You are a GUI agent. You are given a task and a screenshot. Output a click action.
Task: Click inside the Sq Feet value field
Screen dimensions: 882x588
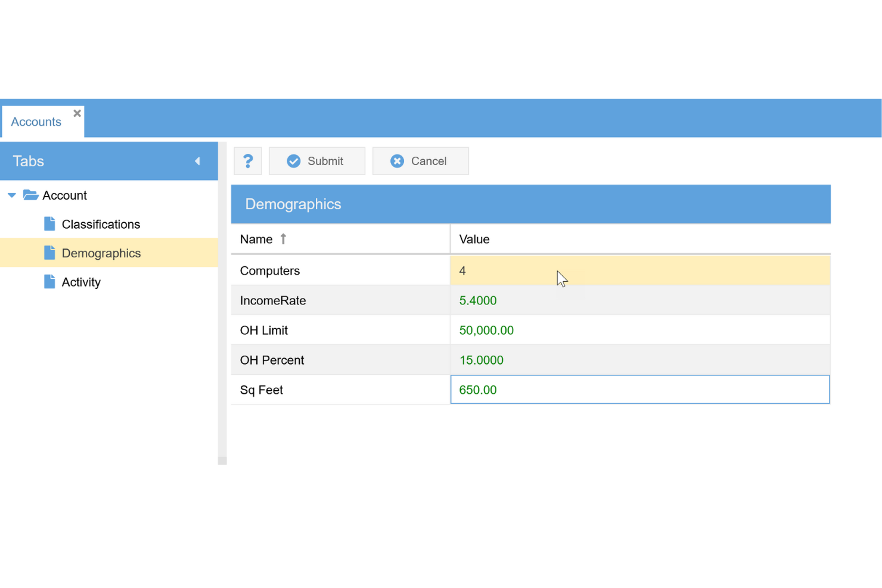[596, 390]
